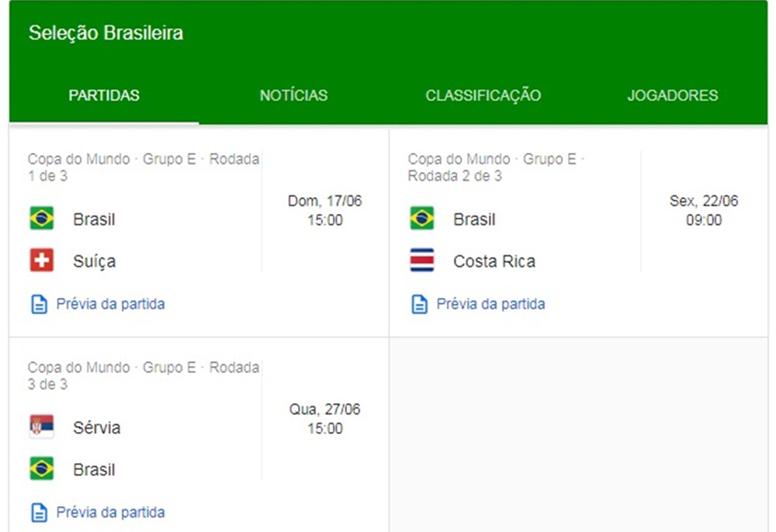The width and height of the screenshot is (776, 532).
Task: Click the document icon under Brasil vs Suíça
Action: (x=39, y=305)
